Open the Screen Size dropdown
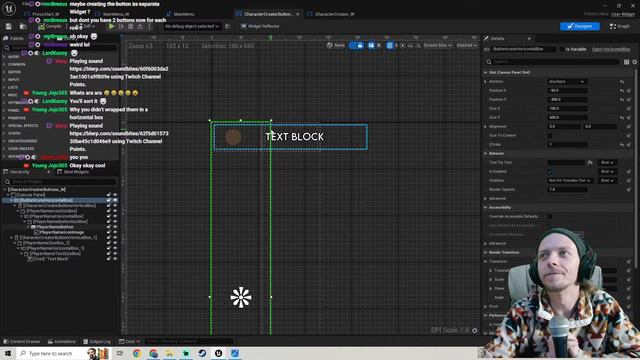This screenshot has width=640, height=360. [x=437, y=45]
